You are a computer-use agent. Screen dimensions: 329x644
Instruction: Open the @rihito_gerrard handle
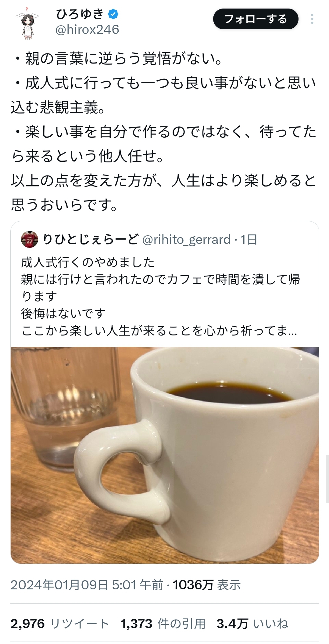coord(187,240)
